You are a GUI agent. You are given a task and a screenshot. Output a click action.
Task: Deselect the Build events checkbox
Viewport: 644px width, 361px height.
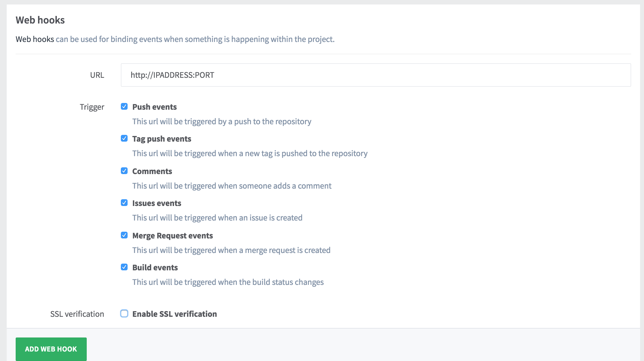(124, 267)
